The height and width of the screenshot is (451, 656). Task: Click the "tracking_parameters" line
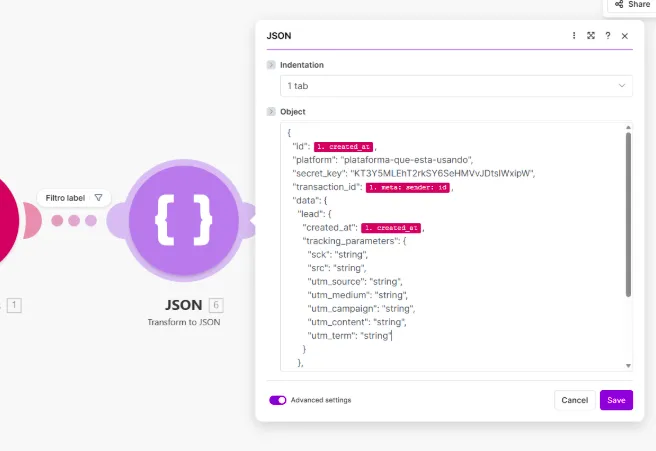point(354,241)
